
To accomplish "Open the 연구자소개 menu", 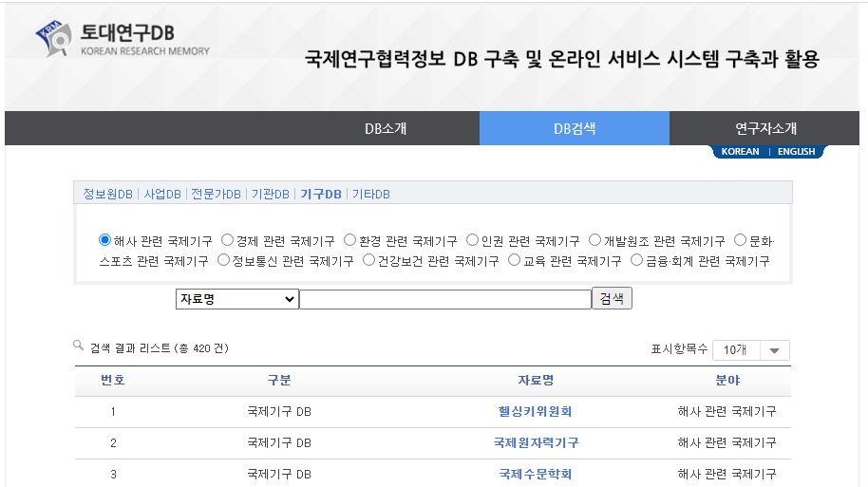I will coord(765,128).
